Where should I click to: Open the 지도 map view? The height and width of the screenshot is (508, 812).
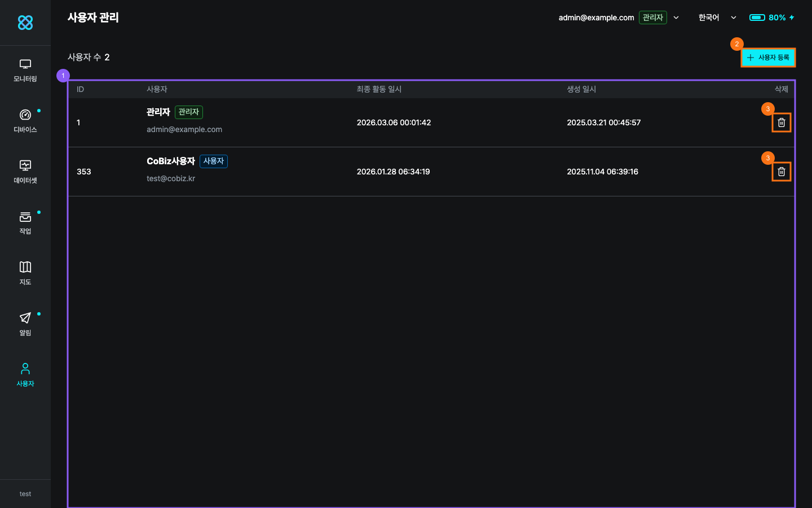coord(25,274)
